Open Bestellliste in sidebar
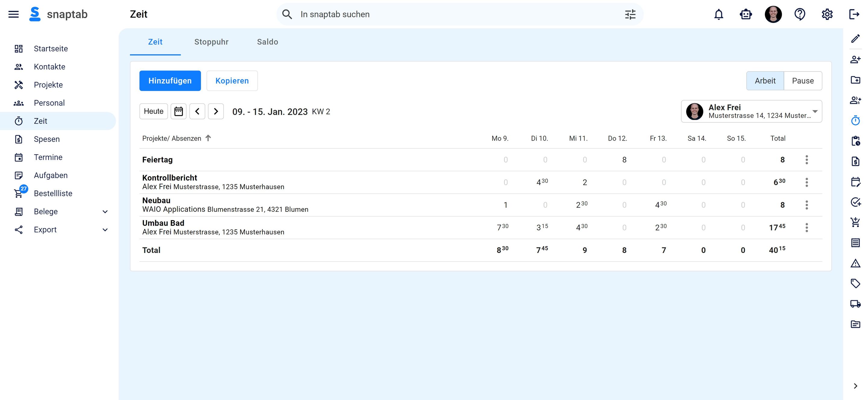Image resolution: width=868 pixels, height=400 pixels. tap(58, 193)
